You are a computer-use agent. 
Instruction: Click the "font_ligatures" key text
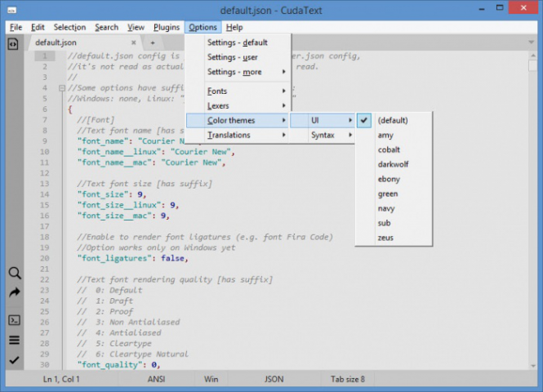pyautogui.click(x=114, y=258)
